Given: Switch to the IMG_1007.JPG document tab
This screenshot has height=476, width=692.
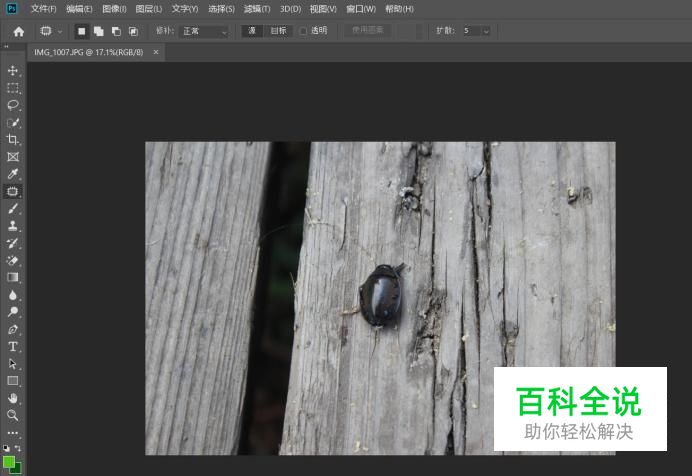Looking at the screenshot, I should [90, 52].
